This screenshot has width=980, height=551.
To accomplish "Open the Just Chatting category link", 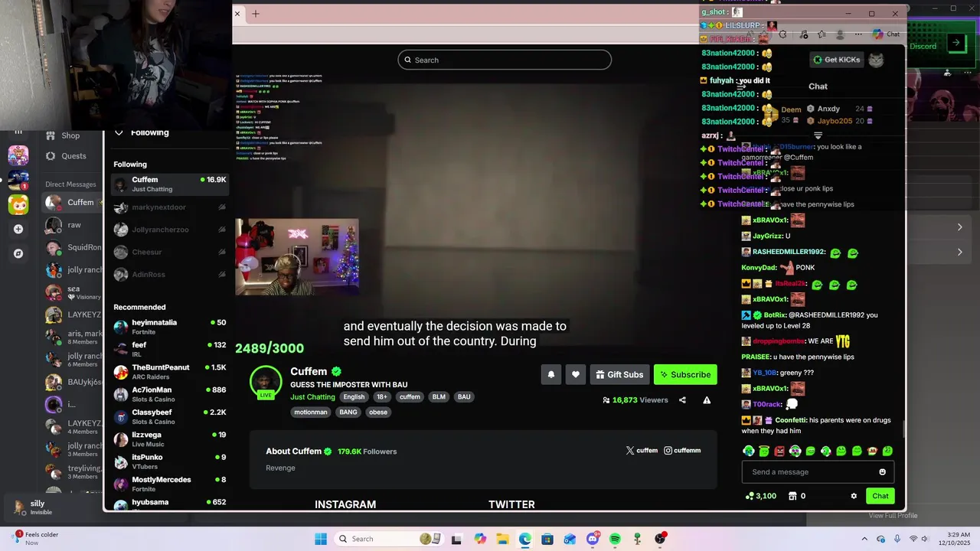I will coord(312,397).
